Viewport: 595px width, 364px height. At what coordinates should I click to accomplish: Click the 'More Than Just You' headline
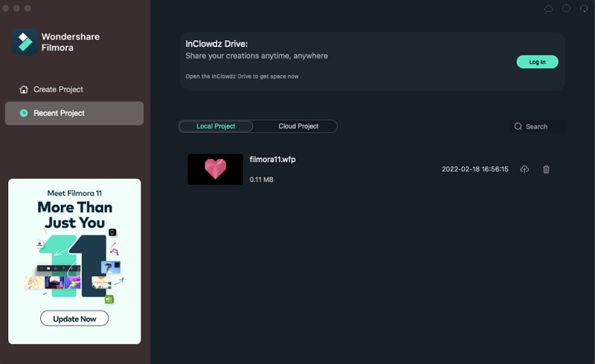(75, 215)
